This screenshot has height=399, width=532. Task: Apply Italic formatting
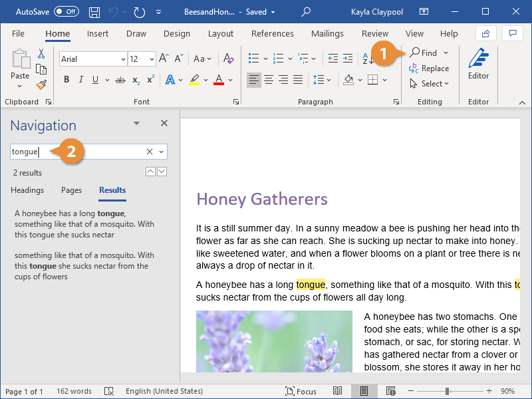pos(81,80)
